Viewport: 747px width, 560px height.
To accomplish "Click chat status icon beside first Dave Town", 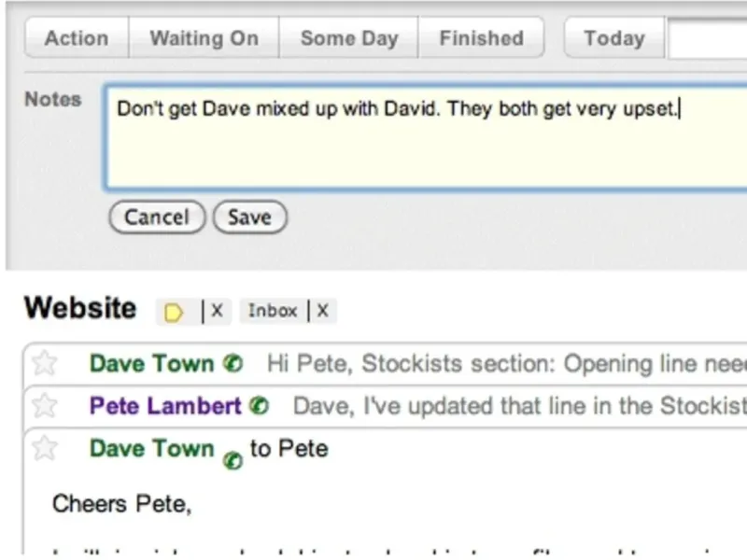I will click(x=233, y=364).
